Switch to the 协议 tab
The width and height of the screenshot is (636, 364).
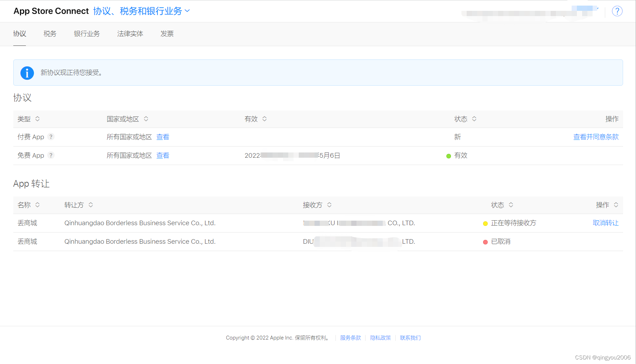pos(20,34)
